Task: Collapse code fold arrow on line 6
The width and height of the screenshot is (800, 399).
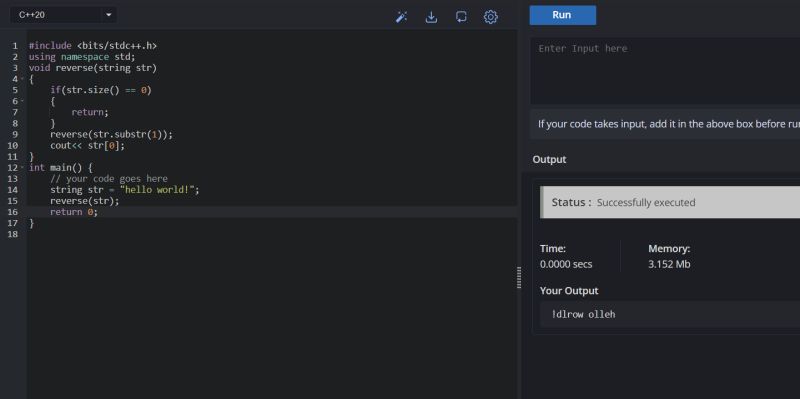Action: coord(22,101)
